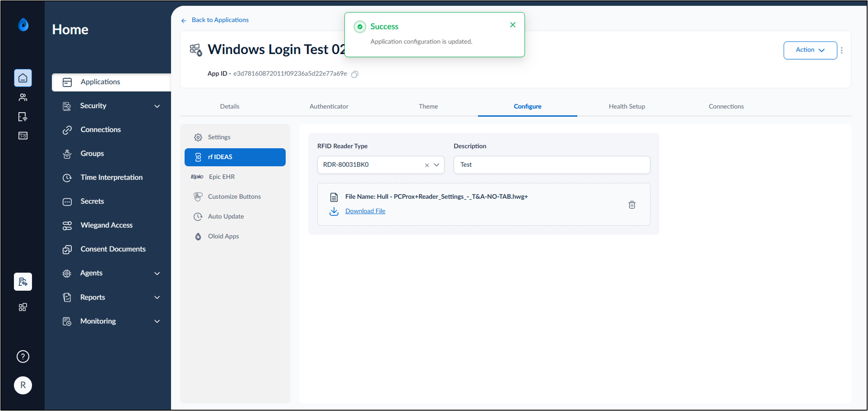Open the highlighted building report rail icon
The height and width of the screenshot is (411, 868).
pyautogui.click(x=23, y=282)
